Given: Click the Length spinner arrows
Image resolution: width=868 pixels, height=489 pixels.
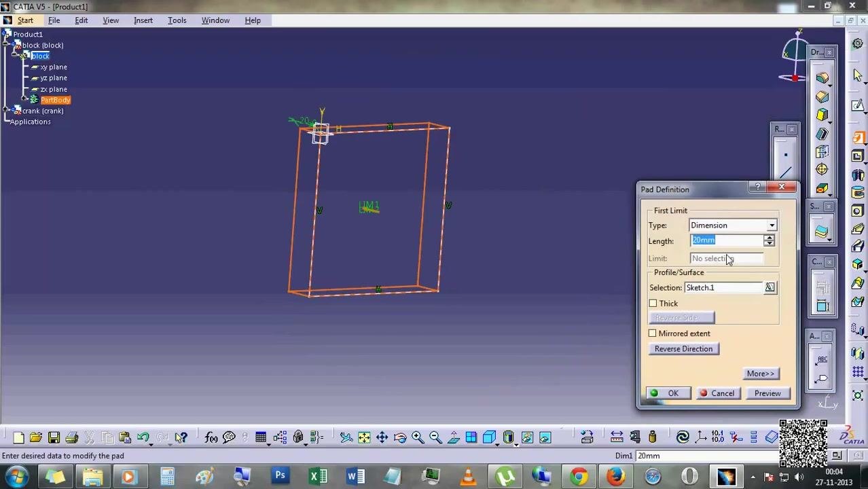Looking at the screenshot, I should (769, 240).
